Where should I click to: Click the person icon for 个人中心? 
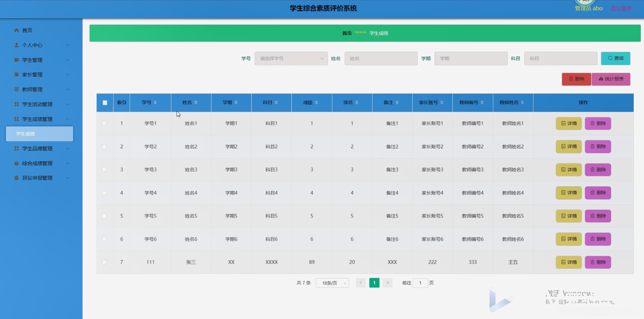[x=16, y=45]
